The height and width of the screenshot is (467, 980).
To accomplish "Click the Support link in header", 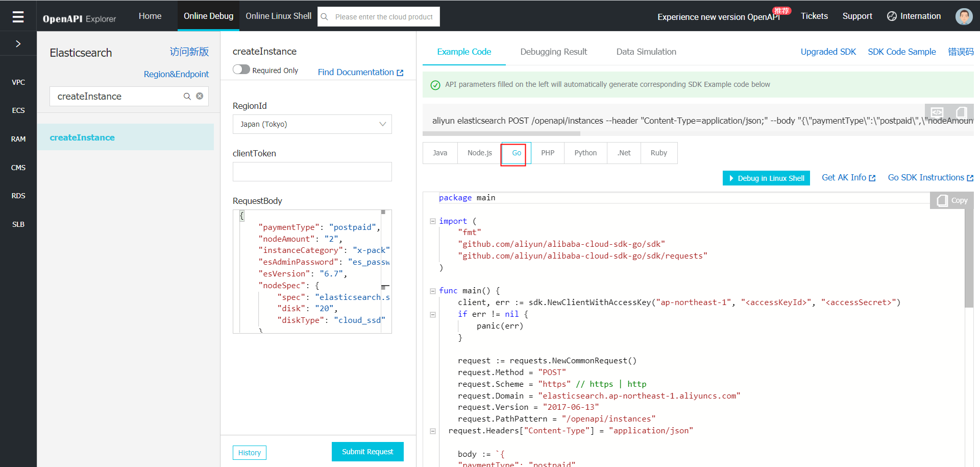I will point(857,16).
